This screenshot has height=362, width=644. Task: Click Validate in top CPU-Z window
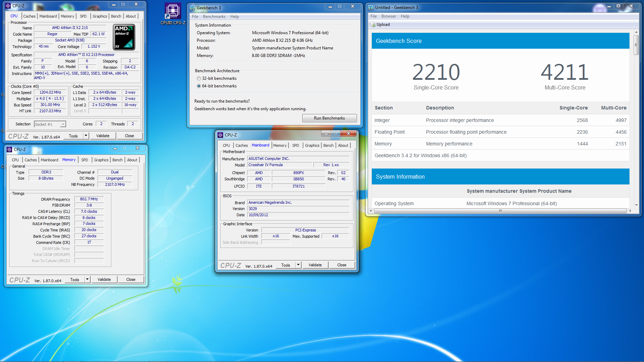(x=103, y=136)
